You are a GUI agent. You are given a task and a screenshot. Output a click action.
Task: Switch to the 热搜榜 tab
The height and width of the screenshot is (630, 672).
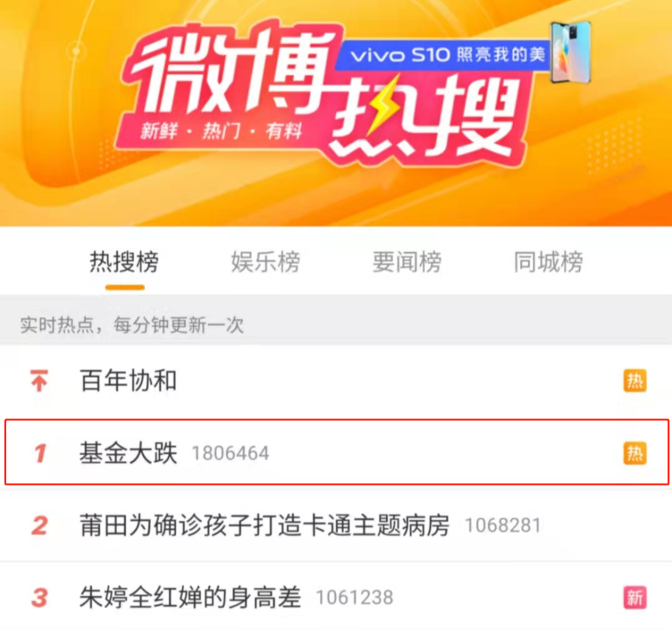pyautogui.click(x=124, y=262)
